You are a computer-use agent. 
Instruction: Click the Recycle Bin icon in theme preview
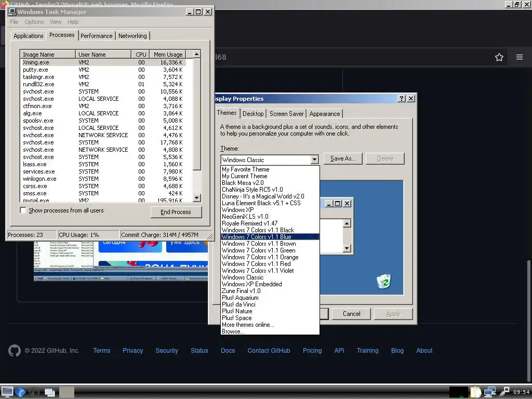click(384, 281)
